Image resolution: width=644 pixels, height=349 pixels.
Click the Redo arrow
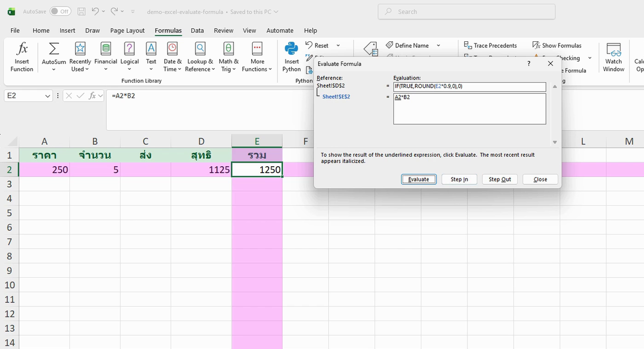point(114,11)
